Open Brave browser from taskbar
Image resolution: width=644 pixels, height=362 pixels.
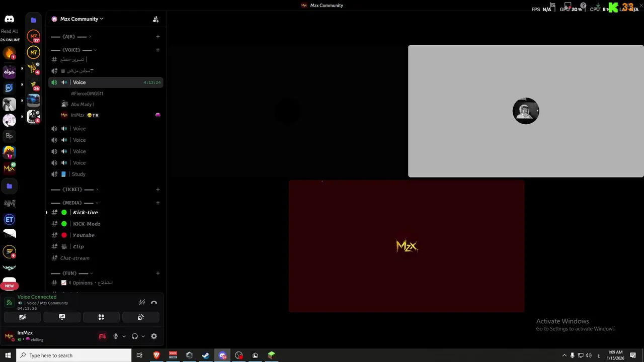156,355
